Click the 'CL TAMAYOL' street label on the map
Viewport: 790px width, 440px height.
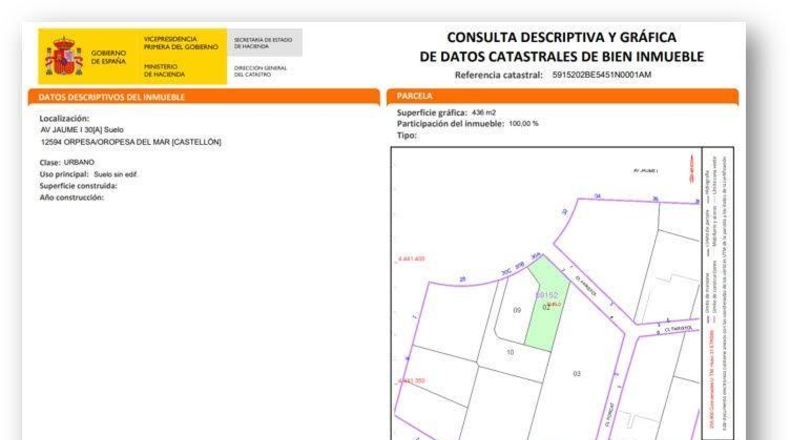pos(679,329)
